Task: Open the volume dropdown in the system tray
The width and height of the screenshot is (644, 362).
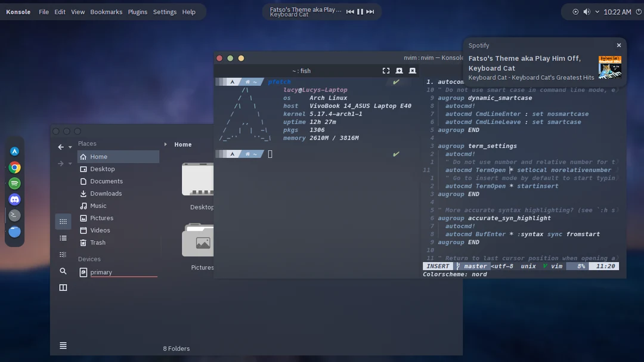Action: coord(597,11)
